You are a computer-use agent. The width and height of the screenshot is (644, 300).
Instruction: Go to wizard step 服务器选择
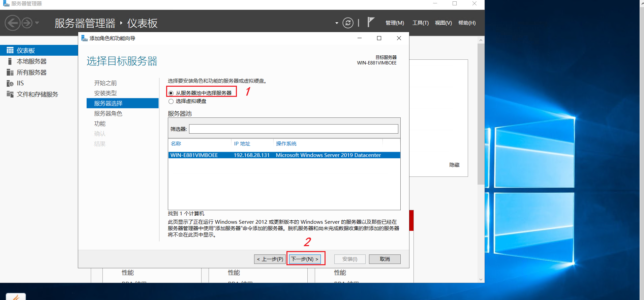(x=123, y=103)
